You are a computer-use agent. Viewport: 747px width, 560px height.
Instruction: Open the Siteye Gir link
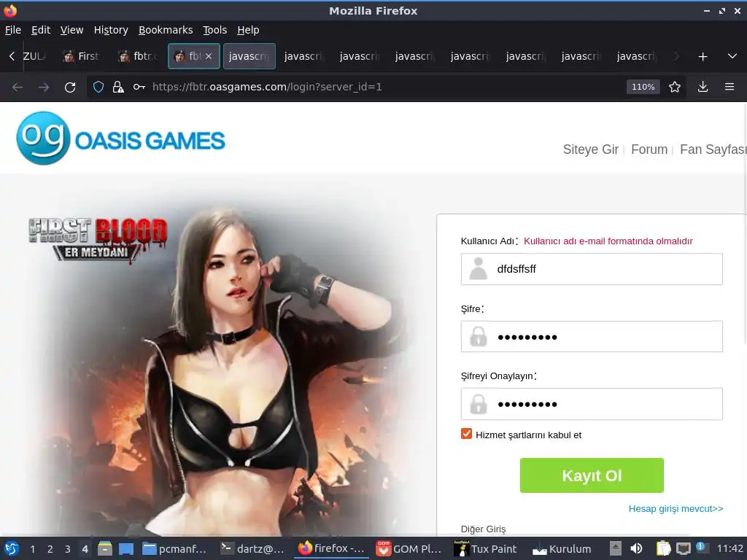(x=590, y=149)
